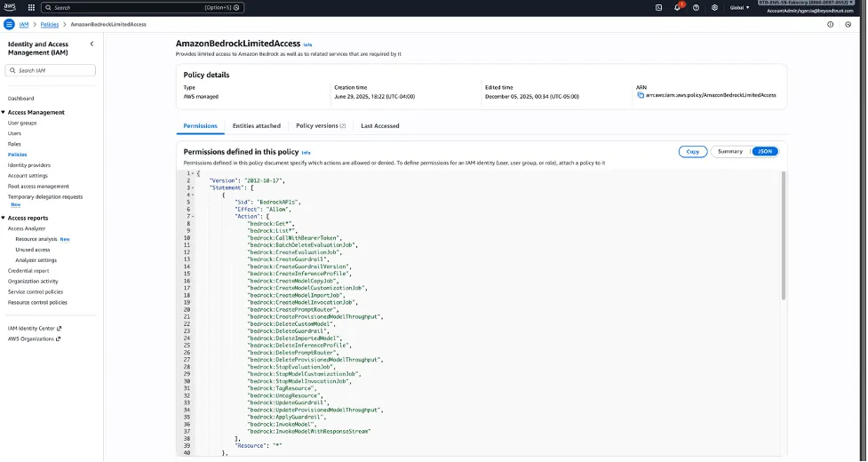This screenshot has width=868, height=462.
Task: Open Roles in the sidebar
Action: pyautogui.click(x=14, y=144)
